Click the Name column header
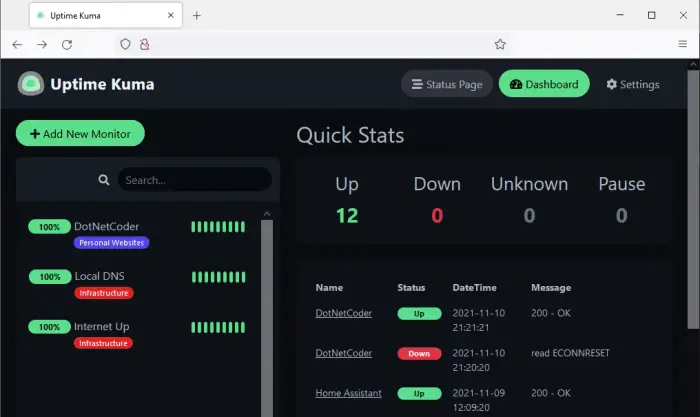 click(x=329, y=288)
